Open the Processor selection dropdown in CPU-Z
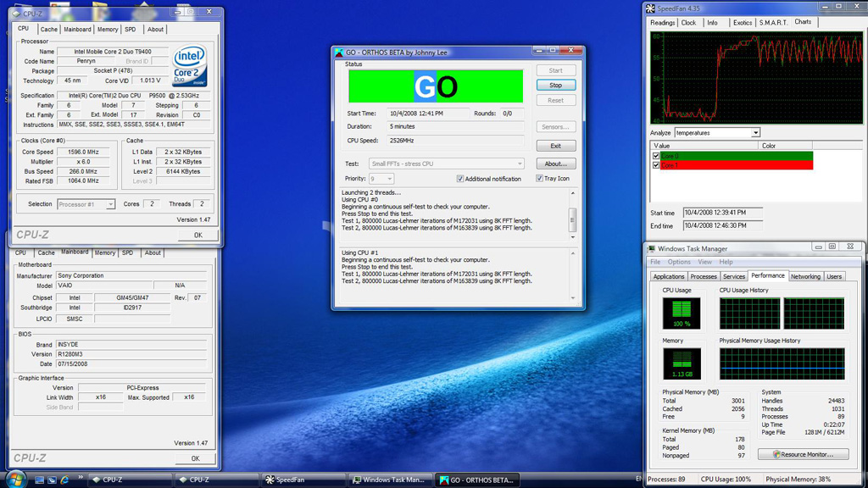 (86, 204)
